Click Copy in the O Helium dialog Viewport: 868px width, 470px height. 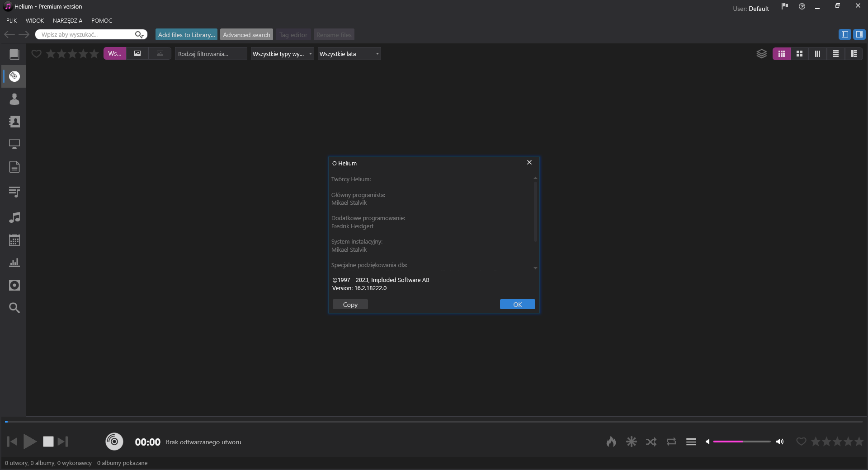pyautogui.click(x=350, y=305)
